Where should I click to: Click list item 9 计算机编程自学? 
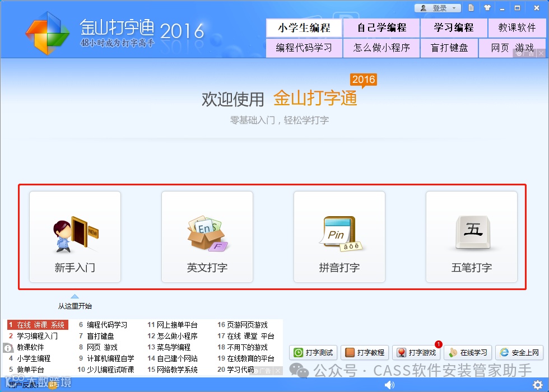(106, 358)
